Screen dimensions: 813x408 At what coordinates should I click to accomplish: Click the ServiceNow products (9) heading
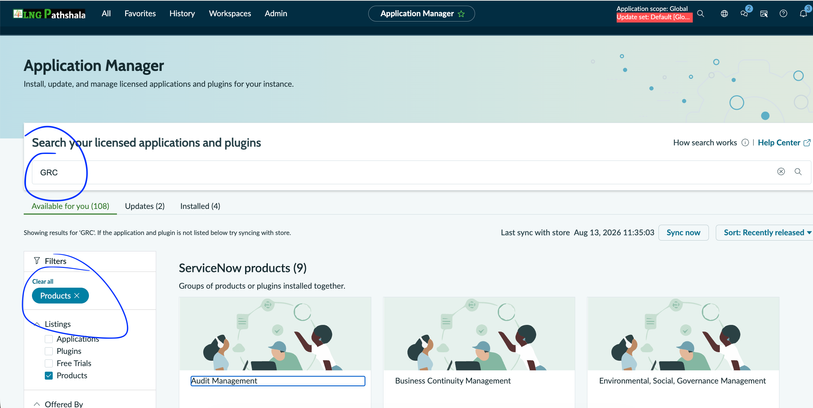[x=243, y=268]
